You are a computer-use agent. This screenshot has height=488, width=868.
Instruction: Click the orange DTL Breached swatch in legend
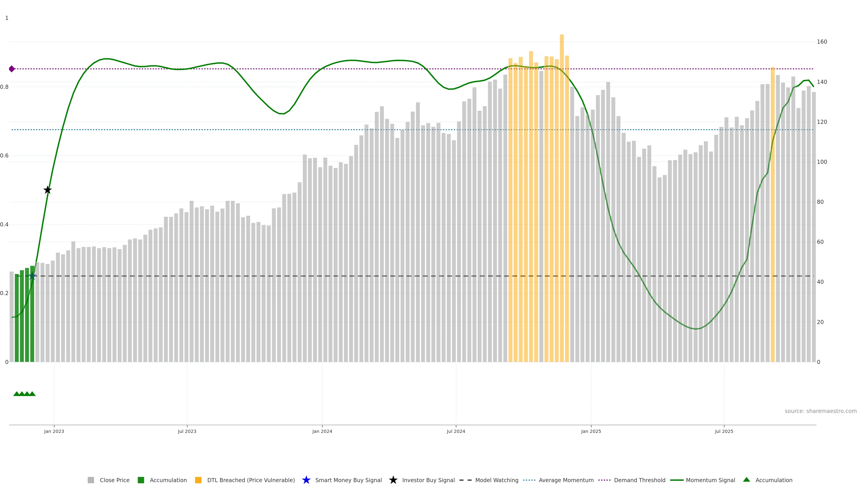[198, 480]
